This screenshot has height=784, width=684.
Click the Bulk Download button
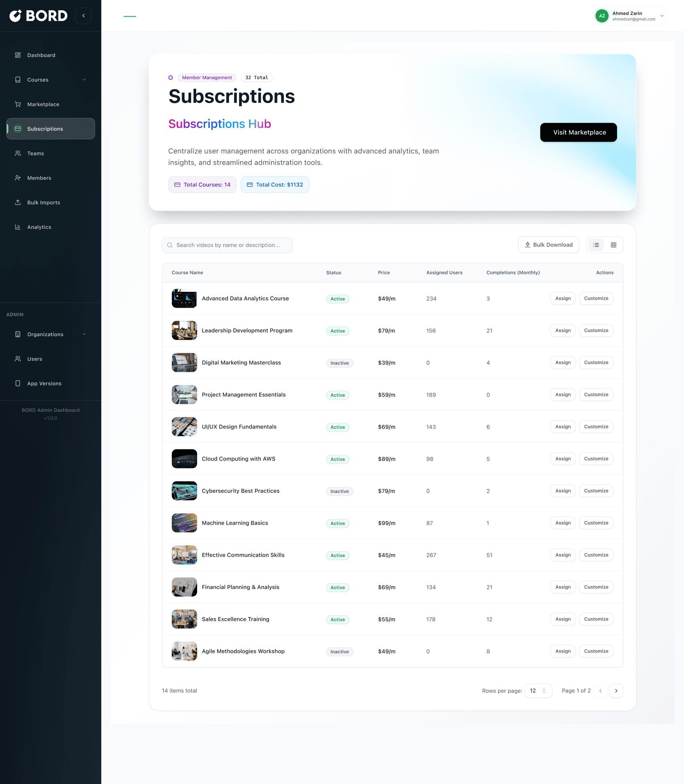549,245
